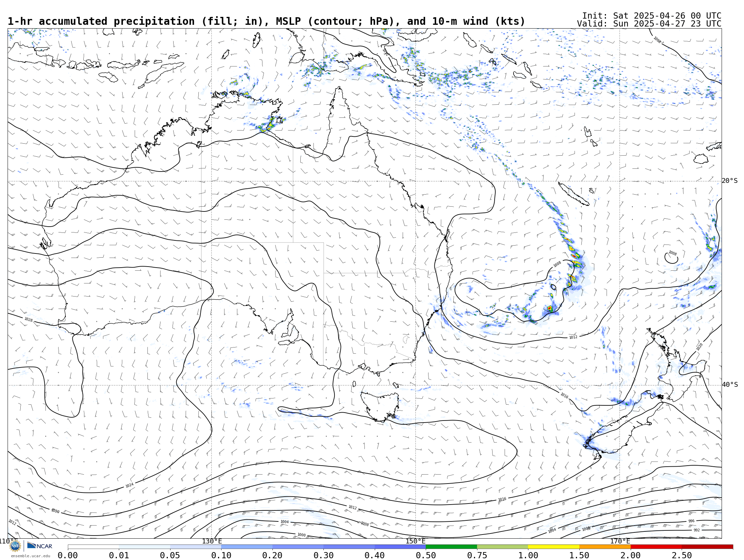Viewport: 744px width, 560px height.
Task: Click the 0.10 colorbar tick label
Action: (221, 556)
